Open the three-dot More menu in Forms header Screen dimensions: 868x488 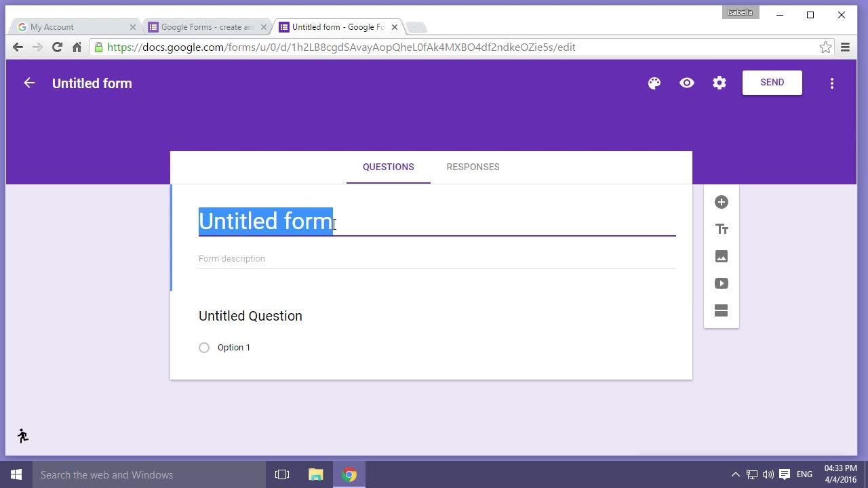point(832,83)
